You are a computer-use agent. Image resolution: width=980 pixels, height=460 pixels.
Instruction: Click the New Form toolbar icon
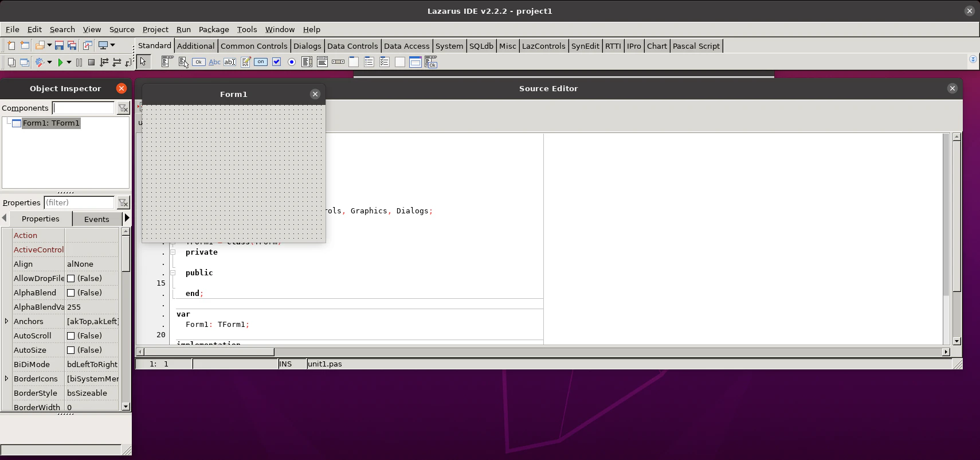[x=25, y=45]
